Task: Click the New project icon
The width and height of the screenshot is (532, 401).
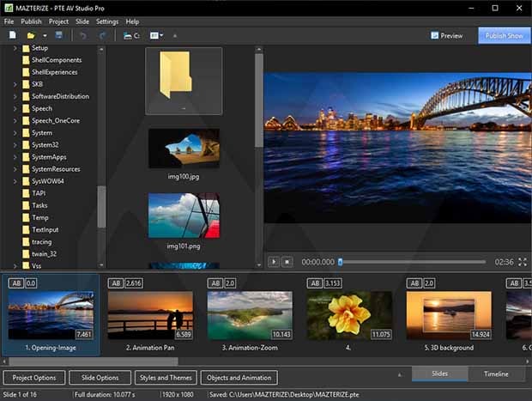Action: (13, 35)
